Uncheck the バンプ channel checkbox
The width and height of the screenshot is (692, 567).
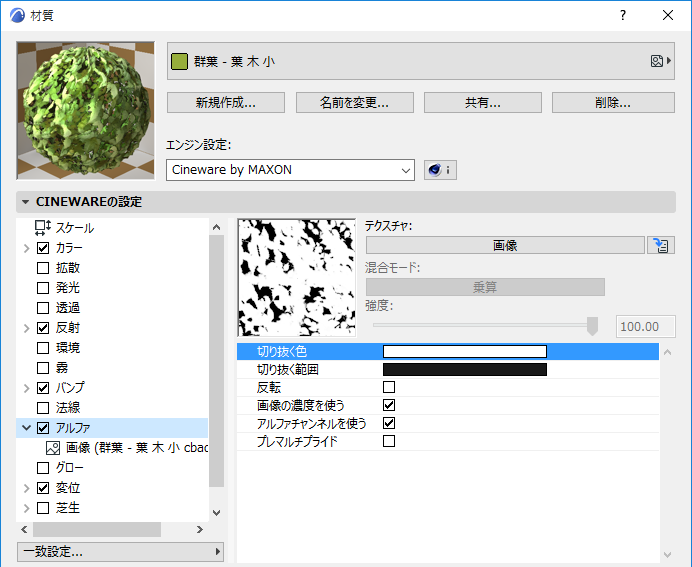point(43,388)
